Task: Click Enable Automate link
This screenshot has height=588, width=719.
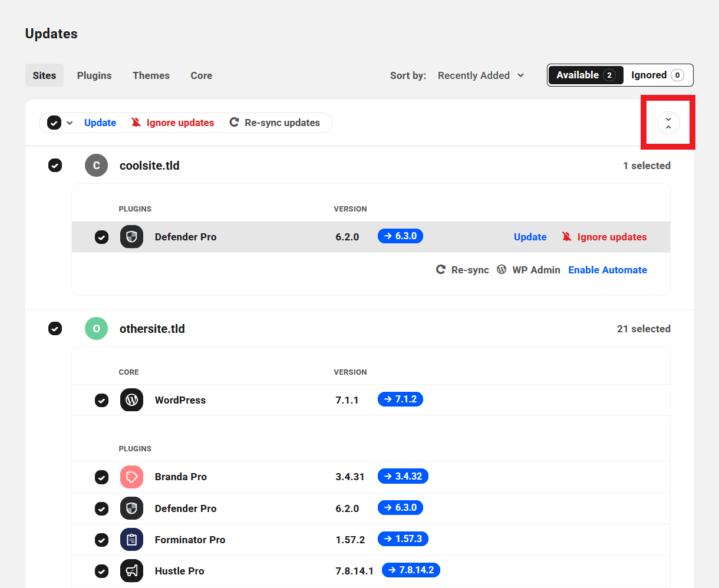Action: (608, 270)
